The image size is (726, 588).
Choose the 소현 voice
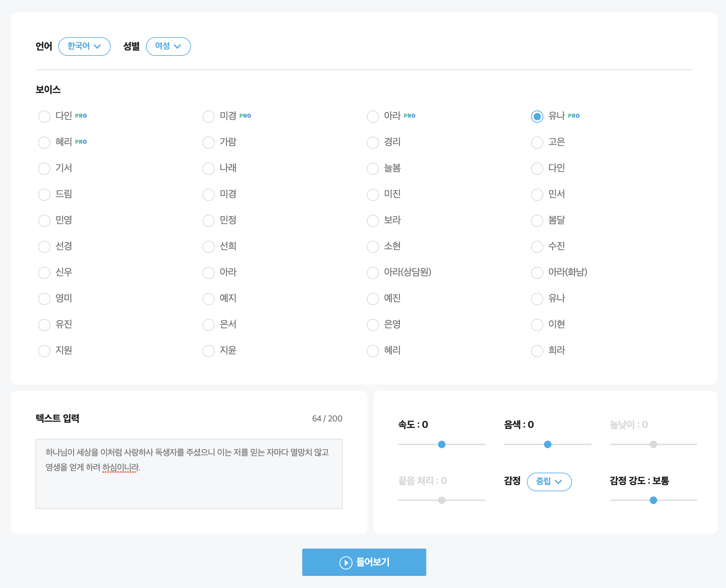coord(373,247)
